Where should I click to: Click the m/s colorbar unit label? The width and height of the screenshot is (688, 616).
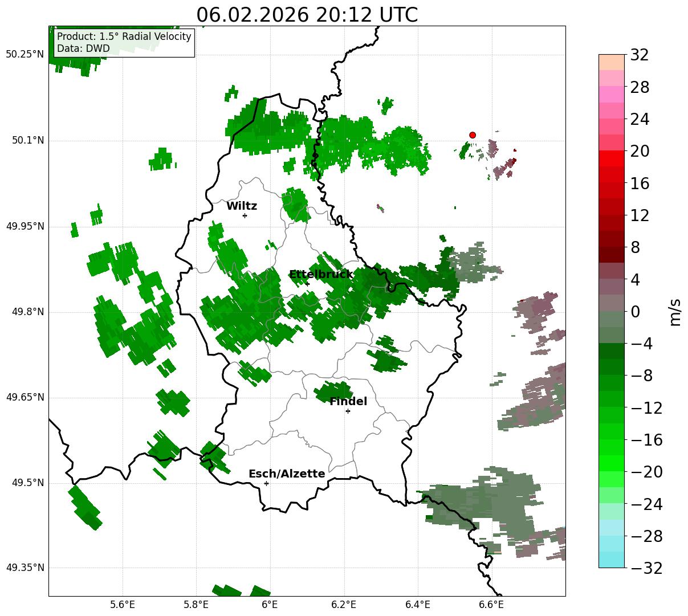[675, 311]
